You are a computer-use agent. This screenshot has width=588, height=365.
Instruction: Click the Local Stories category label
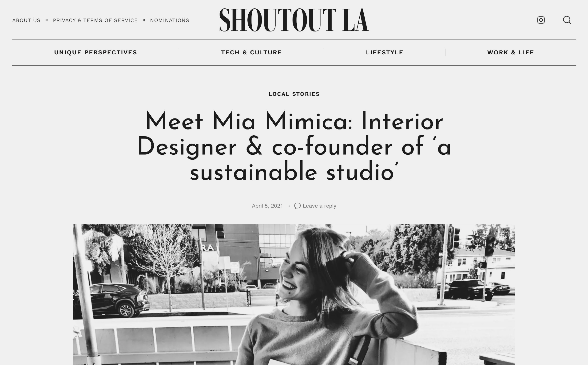tap(294, 94)
